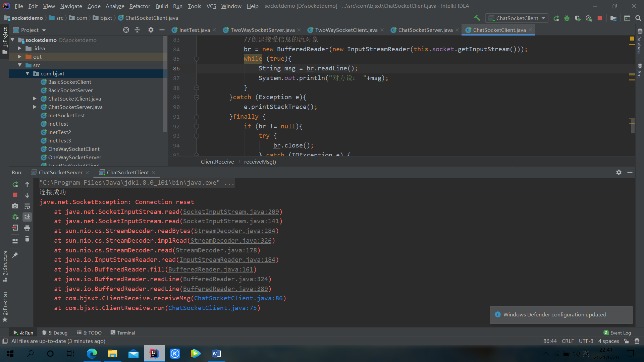Image resolution: width=644 pixels, height=362 pixels.
Task: Open the Project view dropdown arrow
Action: tap(44, 30)
